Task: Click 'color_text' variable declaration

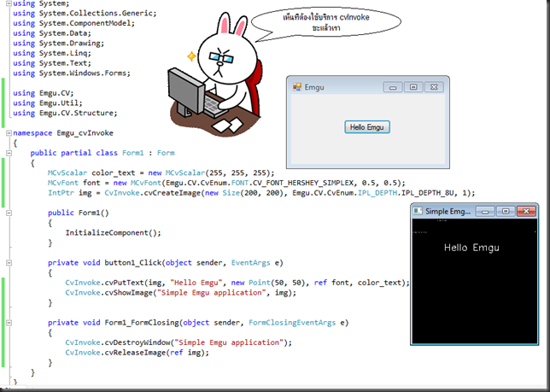Action: pos(114,173)
